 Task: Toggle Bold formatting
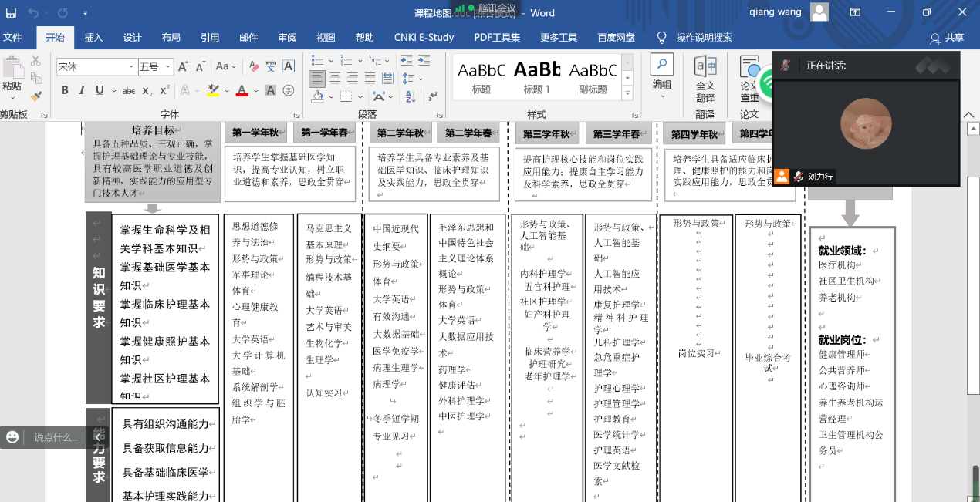pos(65,90)
